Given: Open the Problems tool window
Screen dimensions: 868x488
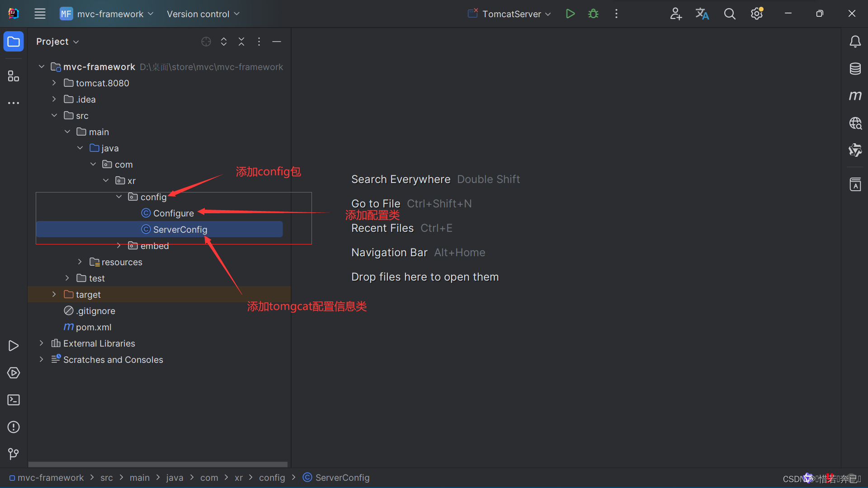Looking at the screenshot, I should point(14,427).
